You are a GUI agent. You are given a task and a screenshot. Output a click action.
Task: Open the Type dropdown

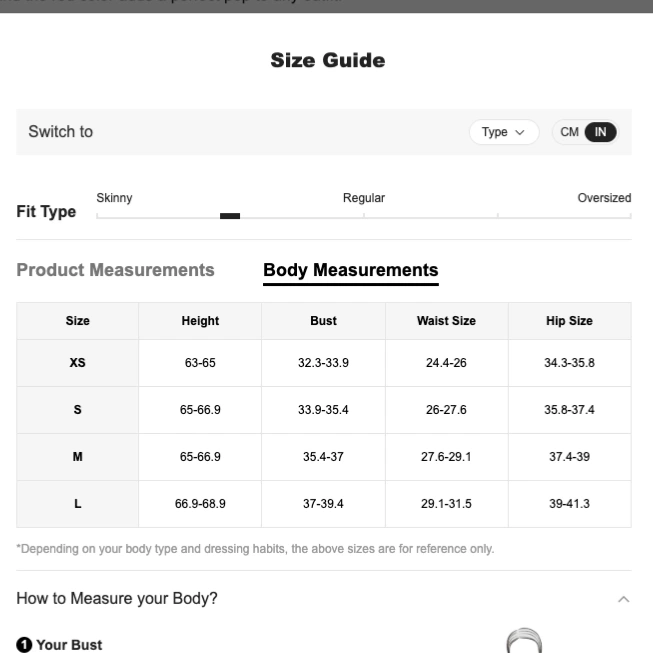[504, 132]
